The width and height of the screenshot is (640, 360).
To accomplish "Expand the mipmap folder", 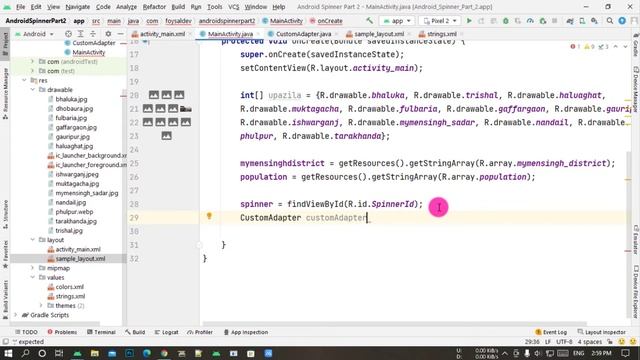I will click(x=33, y=268).
